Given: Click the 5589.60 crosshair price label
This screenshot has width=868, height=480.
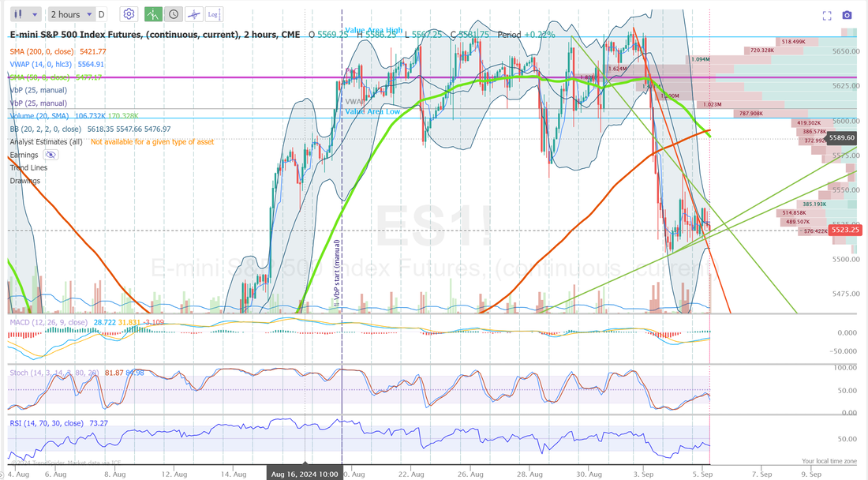Looking at the screenshot, I should [841, 137].
